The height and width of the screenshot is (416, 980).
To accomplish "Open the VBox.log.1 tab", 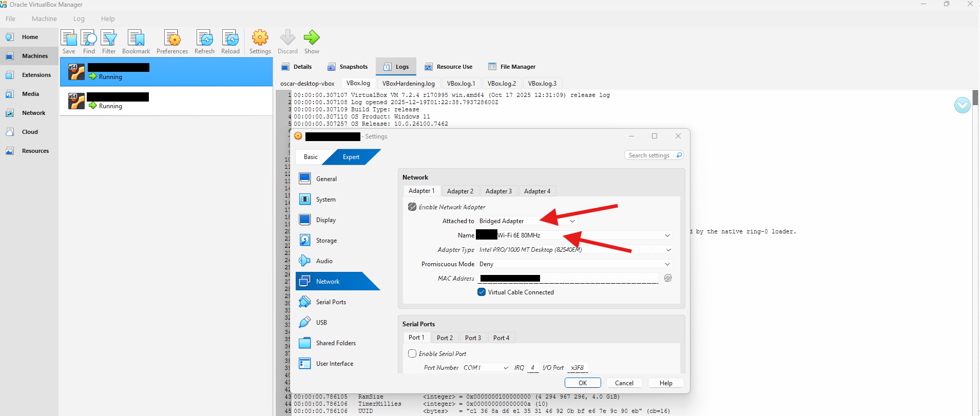I will point(461,83).
